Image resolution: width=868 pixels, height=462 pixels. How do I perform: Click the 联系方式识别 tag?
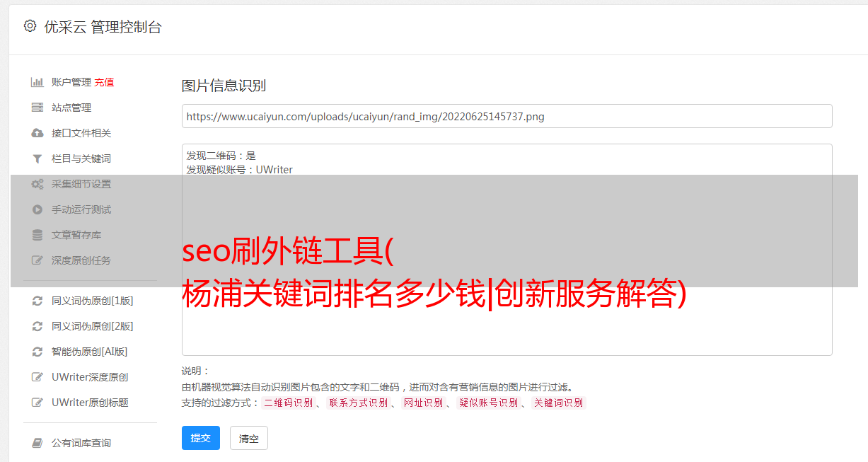[x=359, y=403]
